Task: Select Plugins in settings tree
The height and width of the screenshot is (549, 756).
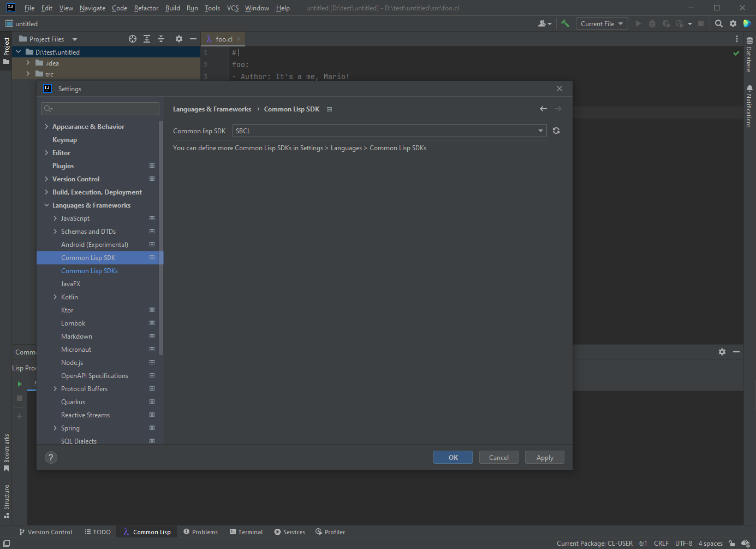Action: pos(63,166)
